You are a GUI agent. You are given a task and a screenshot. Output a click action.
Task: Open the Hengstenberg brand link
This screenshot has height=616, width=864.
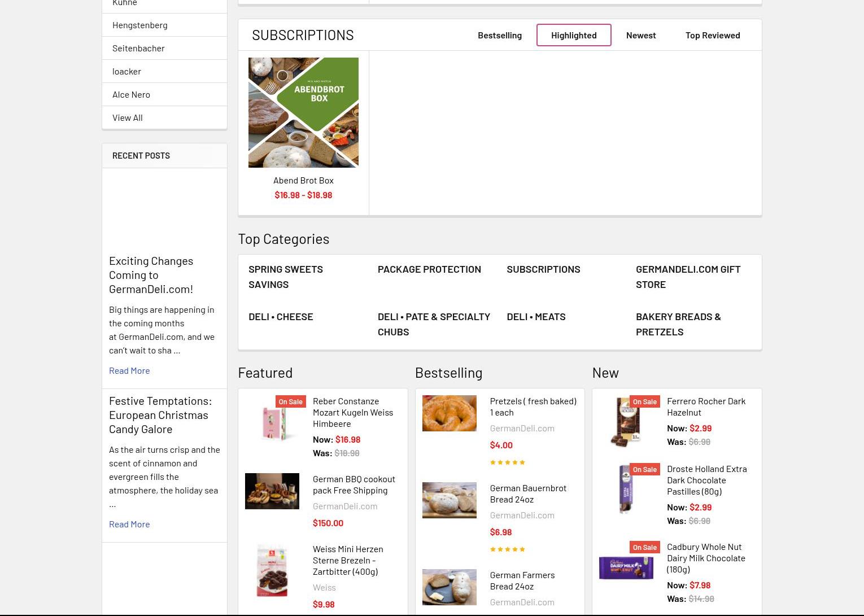coord(139,25)
